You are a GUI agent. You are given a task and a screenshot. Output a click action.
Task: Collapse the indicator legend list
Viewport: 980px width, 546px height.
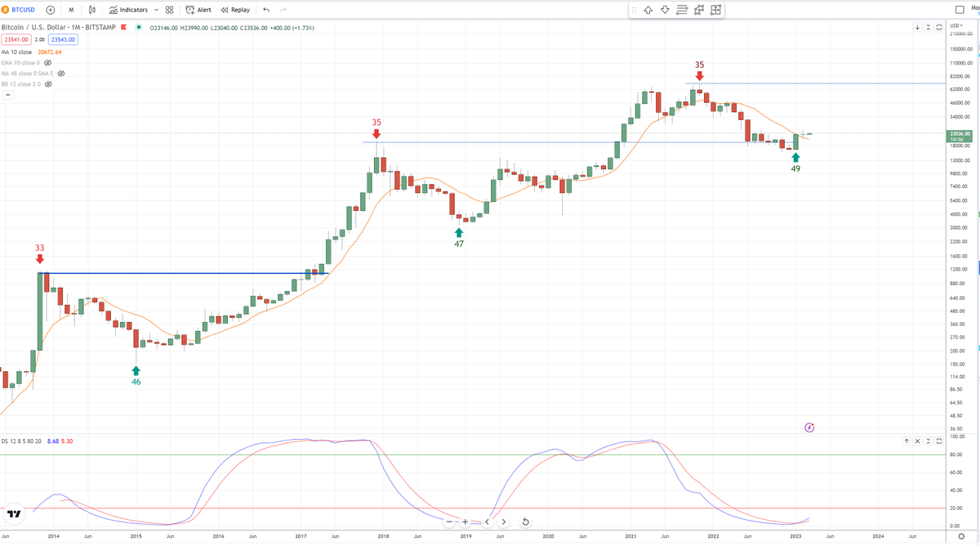click(8, 95)
